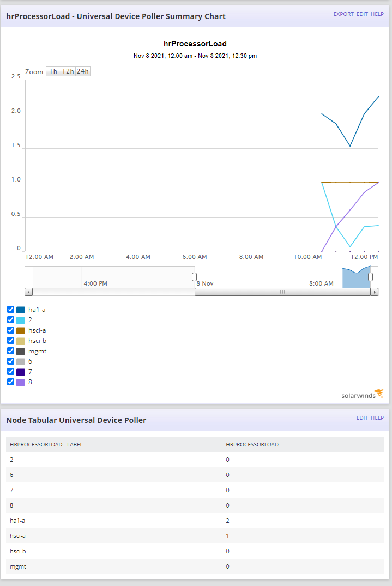The image size is (392, 586).
Task: Click EXPORT on the summary chart
Action: tap(343, 14)
